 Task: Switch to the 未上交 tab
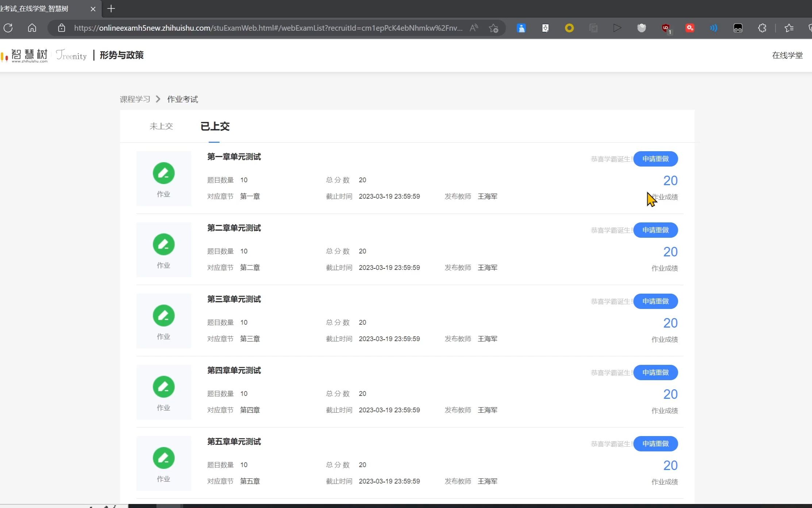(161, 126)
